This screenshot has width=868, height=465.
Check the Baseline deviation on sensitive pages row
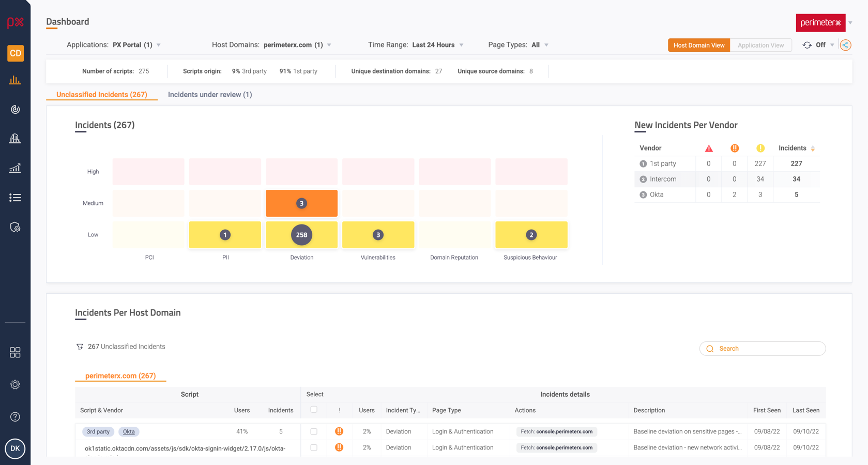coord(314,431)
